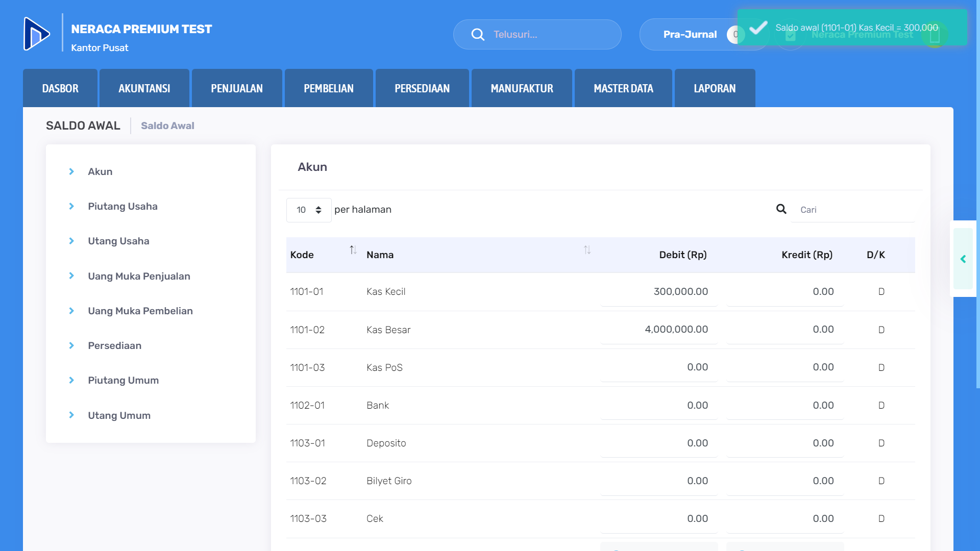Edit Kas PoS debit amount field

tap(659, 367)
